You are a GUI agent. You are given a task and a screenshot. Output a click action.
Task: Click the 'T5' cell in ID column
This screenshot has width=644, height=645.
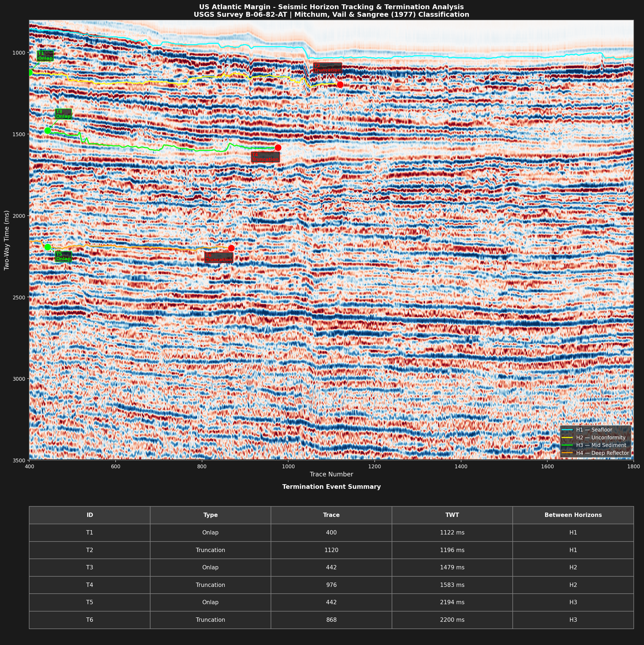pyautogui.click(x=90, y=602)
